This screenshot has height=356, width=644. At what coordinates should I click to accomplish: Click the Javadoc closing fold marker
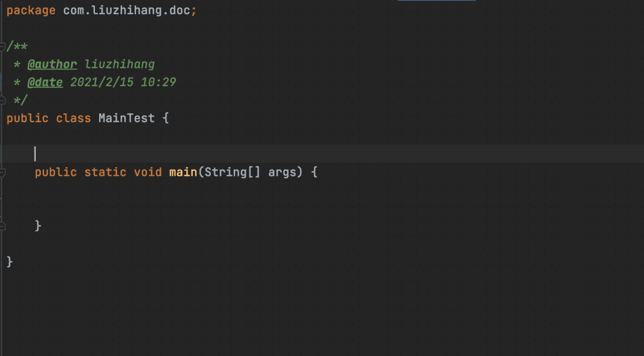(x=2, y=100)
